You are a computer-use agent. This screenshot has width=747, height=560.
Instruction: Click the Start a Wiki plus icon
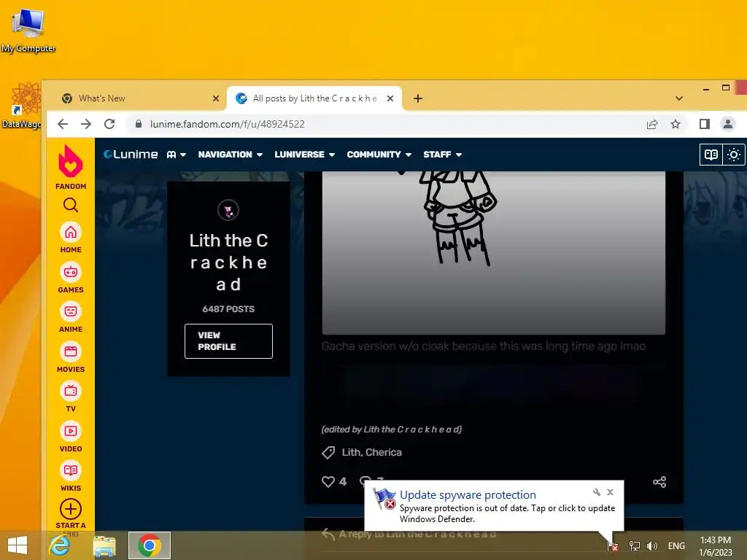tap(71, 509)
